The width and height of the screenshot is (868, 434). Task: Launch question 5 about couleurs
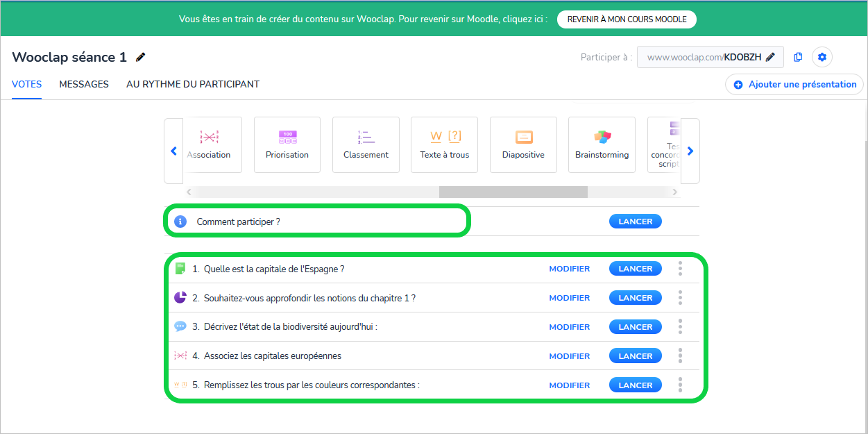tap(636, 385)
